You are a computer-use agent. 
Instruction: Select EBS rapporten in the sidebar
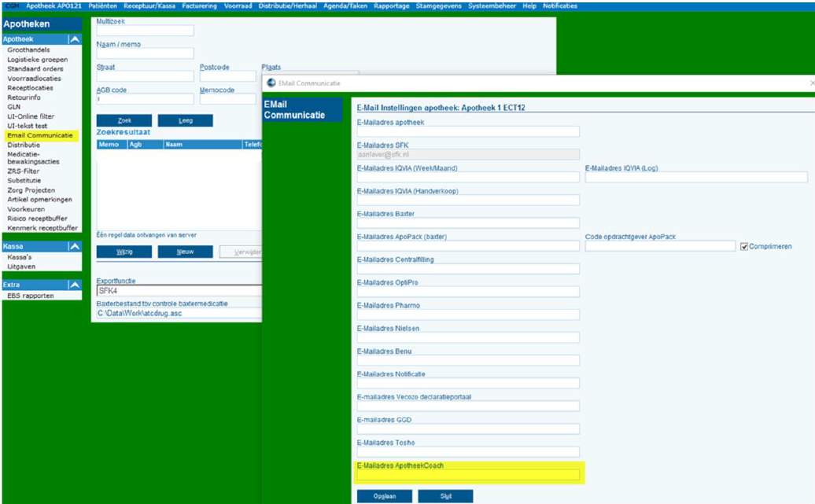coord(30,296)
